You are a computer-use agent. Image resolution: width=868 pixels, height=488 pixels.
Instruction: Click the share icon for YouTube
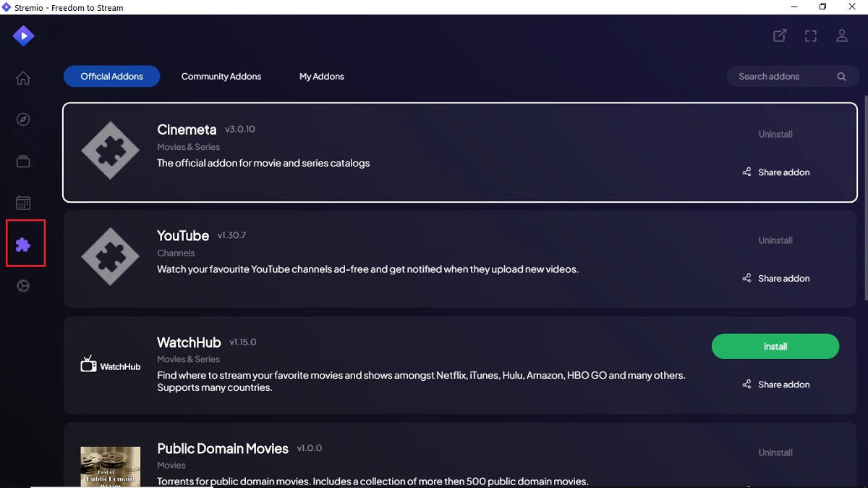click(746, 278)
